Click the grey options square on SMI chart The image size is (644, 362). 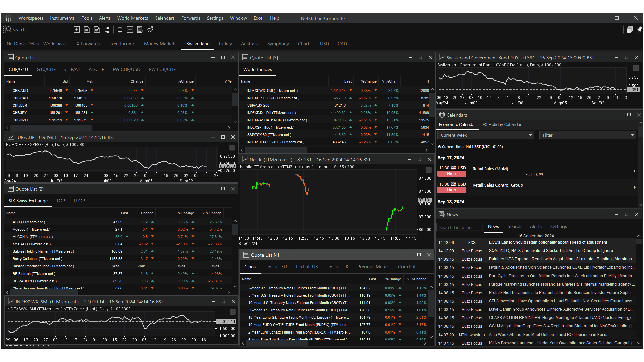(x=232, y=312)
